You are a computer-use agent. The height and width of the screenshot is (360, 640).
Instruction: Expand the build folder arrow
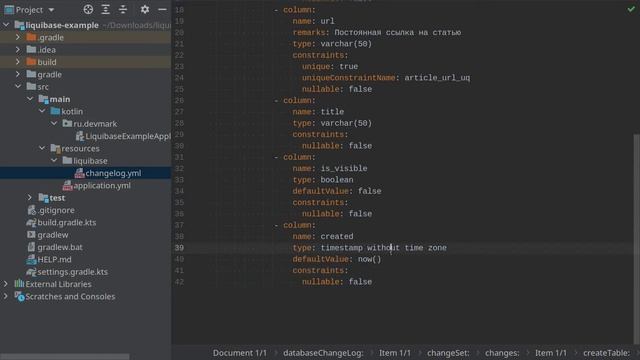point(18,62)
